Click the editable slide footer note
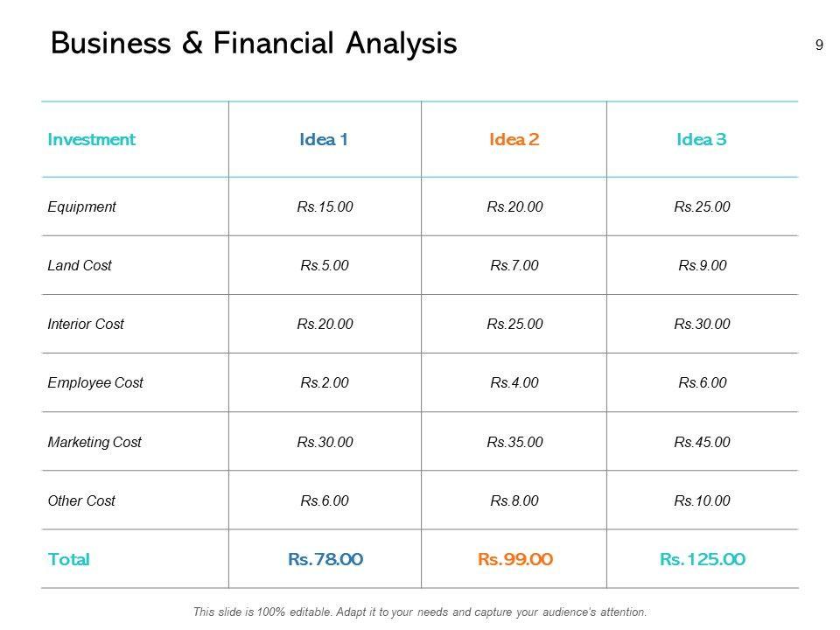This screenshot has height=630, width=840. click(420, 612)
